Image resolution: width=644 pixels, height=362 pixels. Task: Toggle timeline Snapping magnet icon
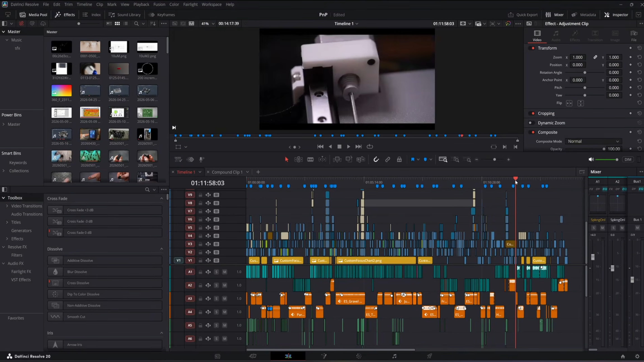(x=376, y=160)
